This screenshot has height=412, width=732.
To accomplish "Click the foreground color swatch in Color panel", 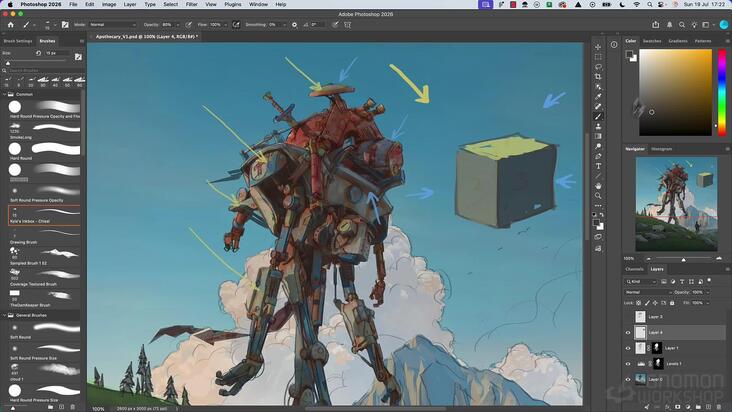I will [629, 55].
